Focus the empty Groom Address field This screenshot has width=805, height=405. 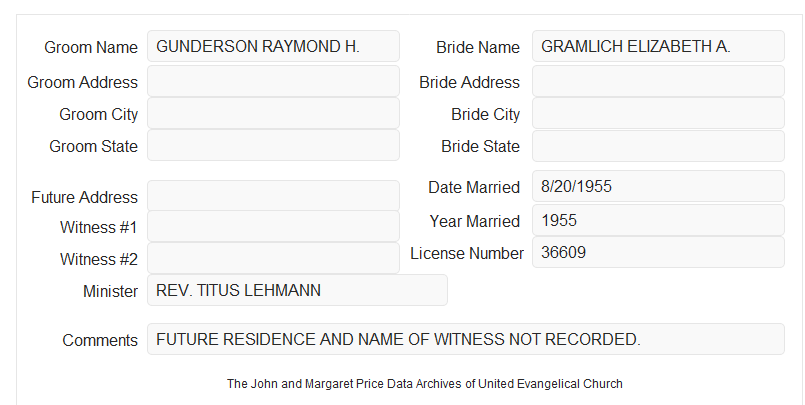(273, 81)
